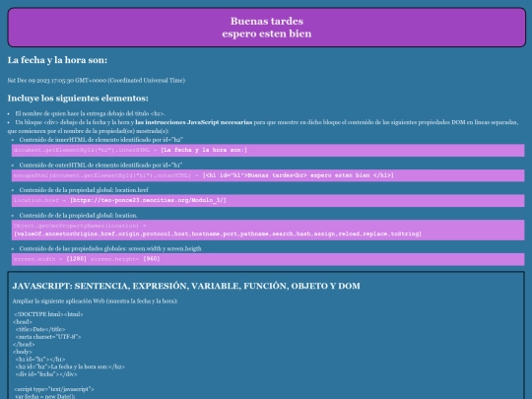Click '<script type="text/javascript">' code line

(x=54, y=389)
